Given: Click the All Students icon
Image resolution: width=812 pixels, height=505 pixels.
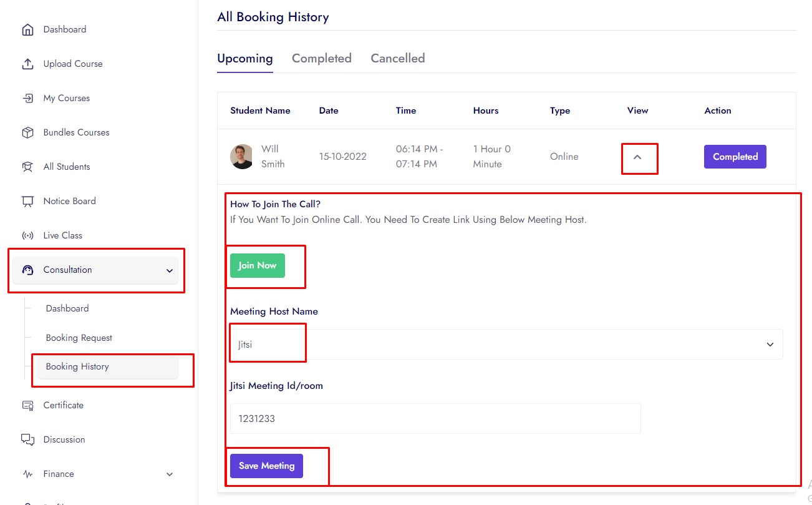Looking at the screenshot, I should [x=27, y=167].
